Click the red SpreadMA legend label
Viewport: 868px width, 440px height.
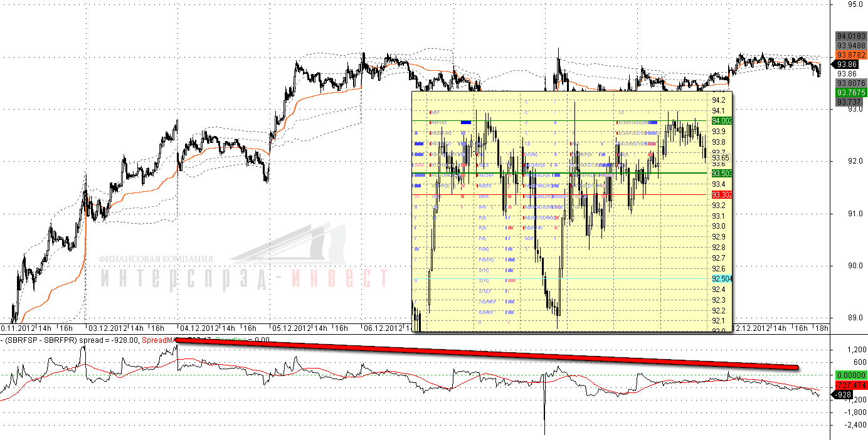point(159,340)
